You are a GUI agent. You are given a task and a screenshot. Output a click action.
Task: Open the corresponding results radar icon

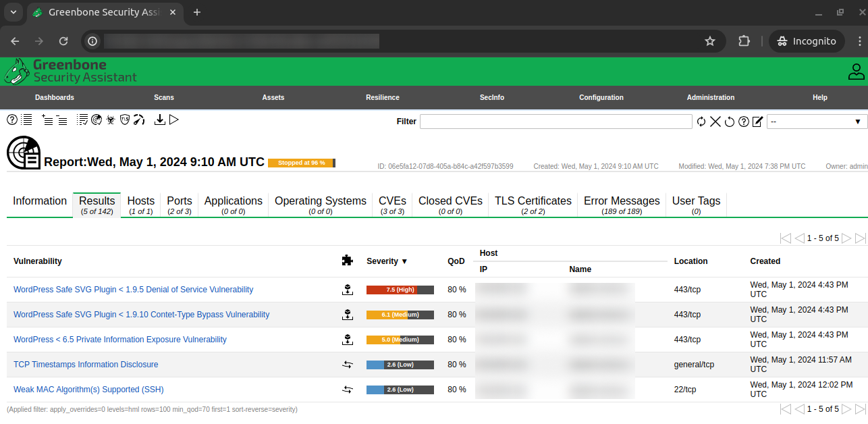click(97, 120)
